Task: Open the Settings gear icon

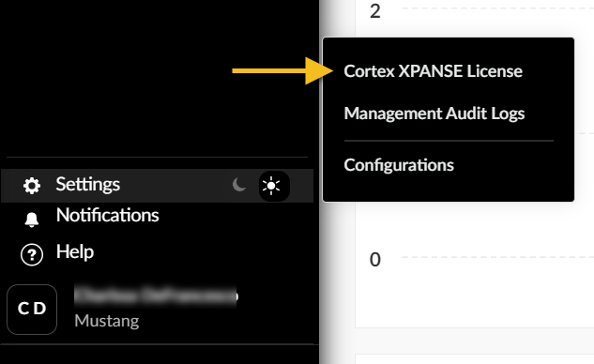Action: (32, 186)
